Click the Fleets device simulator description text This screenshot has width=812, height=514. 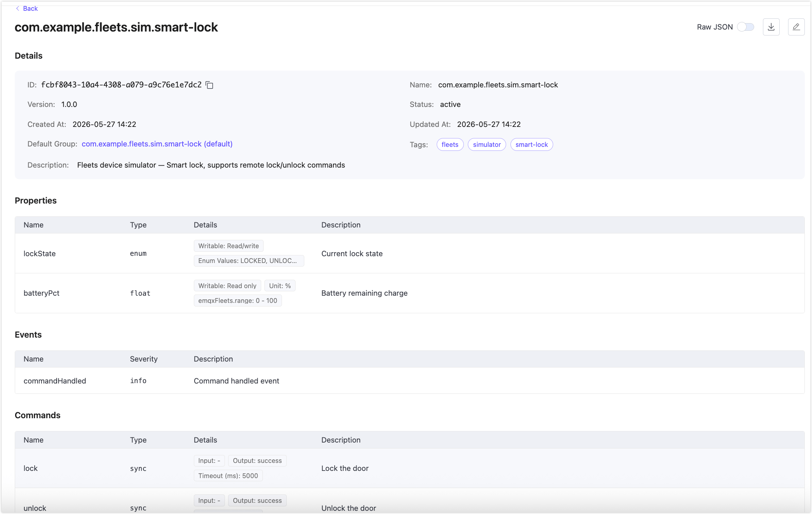click(211, 165)
